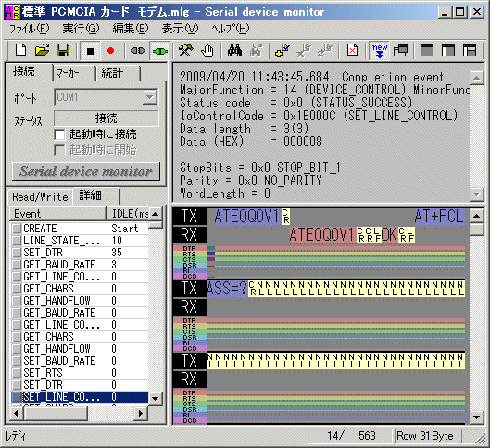The height and width of the screenshot is (448, 490).
Task: Tick the SET_RTS event checkbox
Action: pos(17,373)
